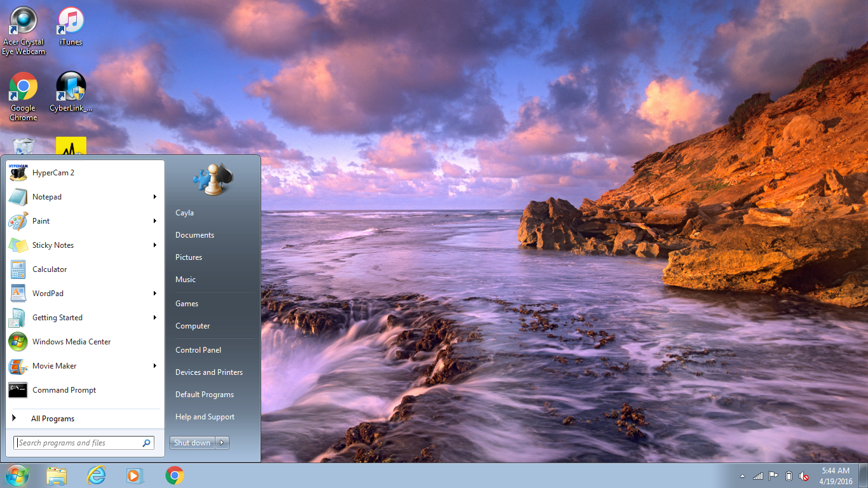Show hidden tray icons arrow
Viewport: 868px width, 488px height.
(742, 476)
